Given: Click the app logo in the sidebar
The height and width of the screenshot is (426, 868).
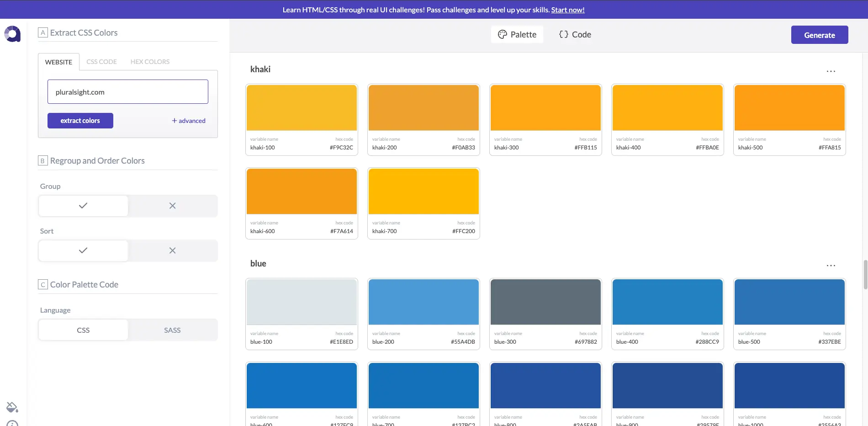Looking at the screenshot, I should click(x=12, y=34).
